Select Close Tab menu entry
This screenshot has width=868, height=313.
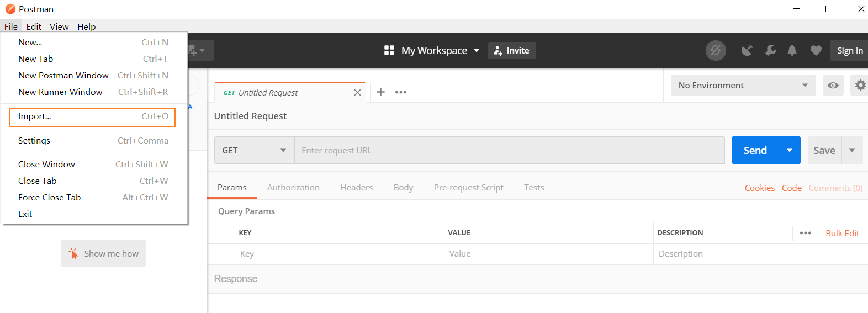tap(94, 181)
